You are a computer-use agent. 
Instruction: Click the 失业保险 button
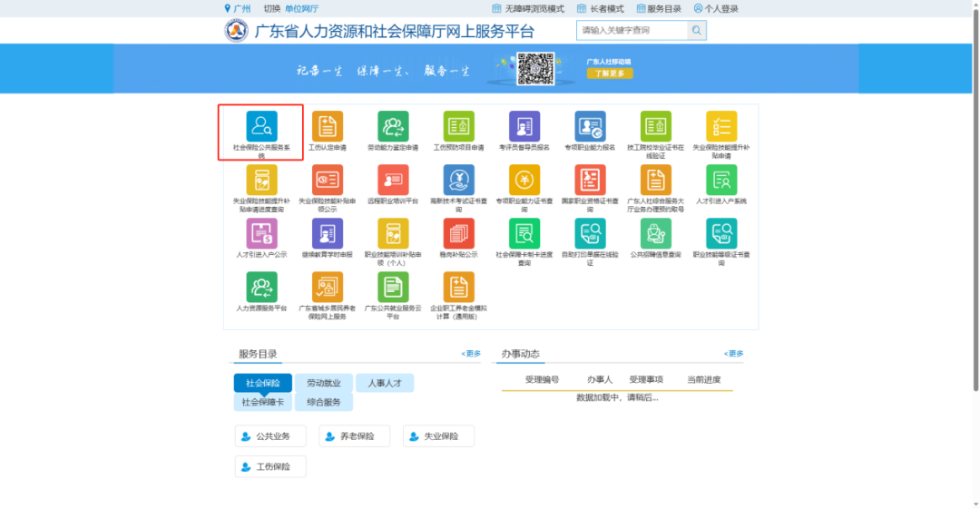(x=439, y=436)
